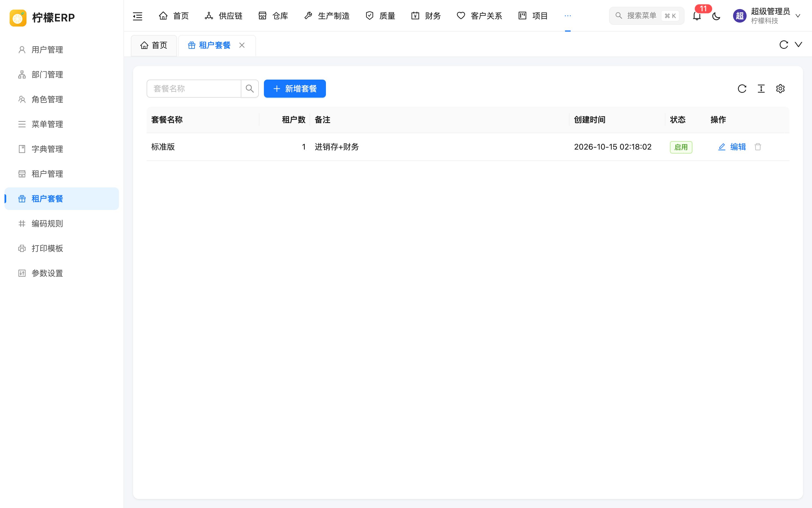This screenshot has width=812, height=508.
Task: Switch to the 首页 page tab
Action: [154, 45]
